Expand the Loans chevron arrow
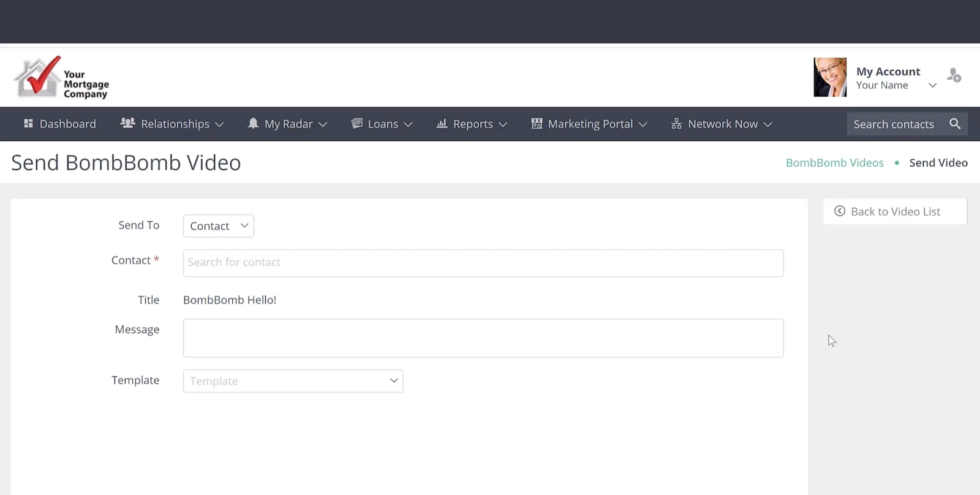The width and height of the screenshot is (980, 495). (x=408, y=124)
